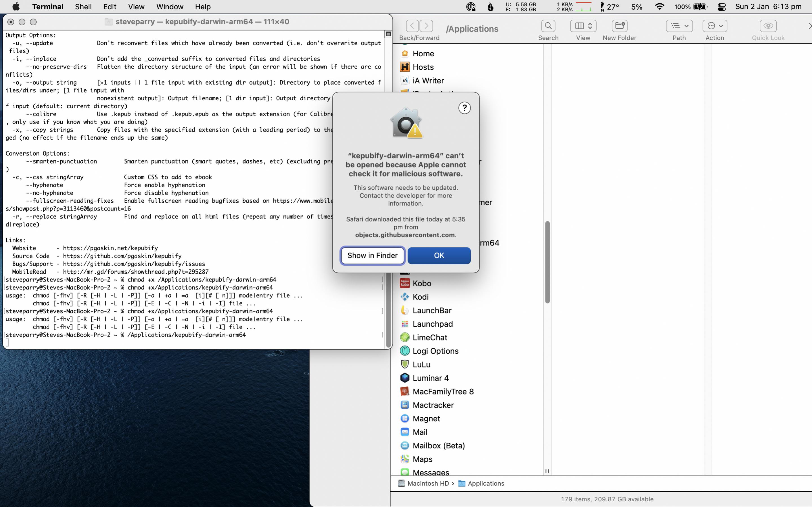Screen dimensions: 812x507
Task: Click the OK button in the alert
Action: 439,256
